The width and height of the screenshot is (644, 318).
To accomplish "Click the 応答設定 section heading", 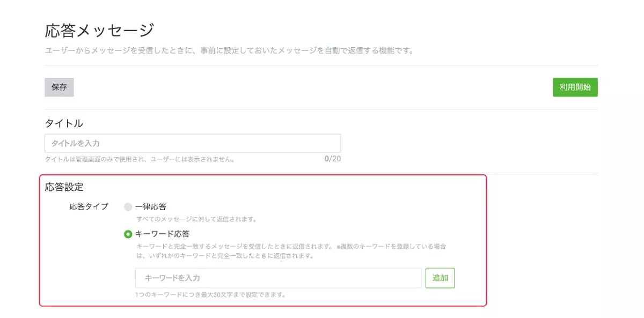I will (64, 187).
